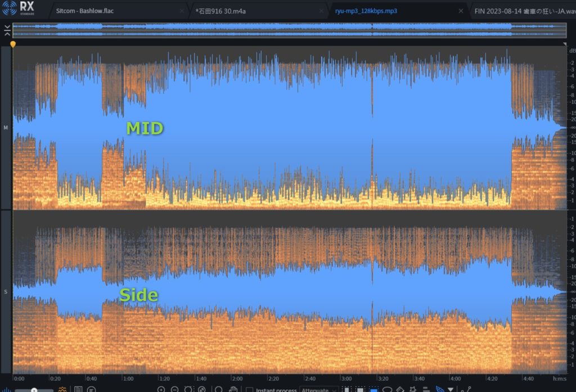Close the ryu-mp3_128kbps.mp3 tab

[461, 11]
